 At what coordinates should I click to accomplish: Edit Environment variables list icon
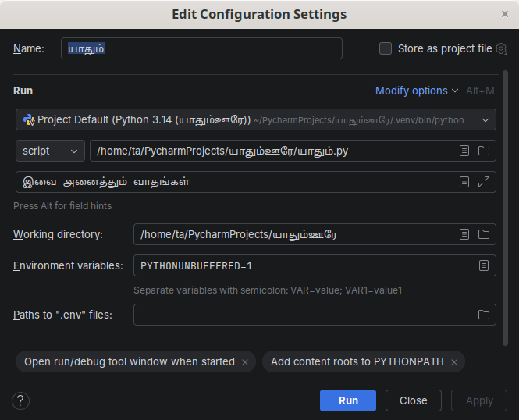(x=484, y=265)
